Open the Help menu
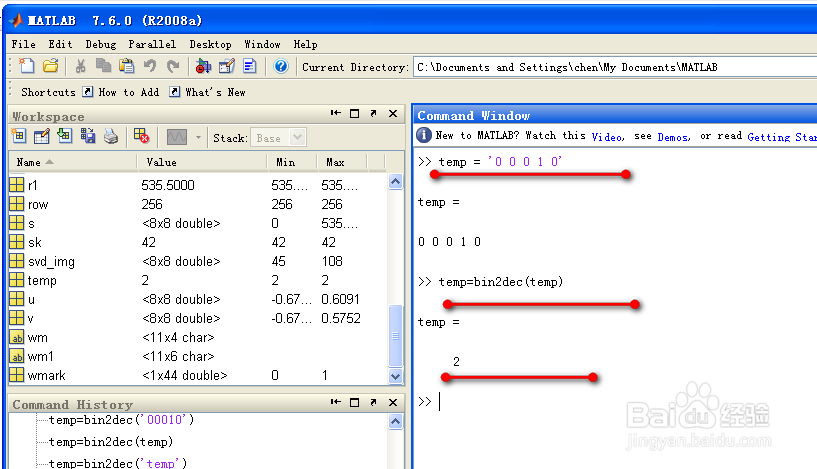Image resolution: width=817 pixels, height=469 pixels. 305,44
